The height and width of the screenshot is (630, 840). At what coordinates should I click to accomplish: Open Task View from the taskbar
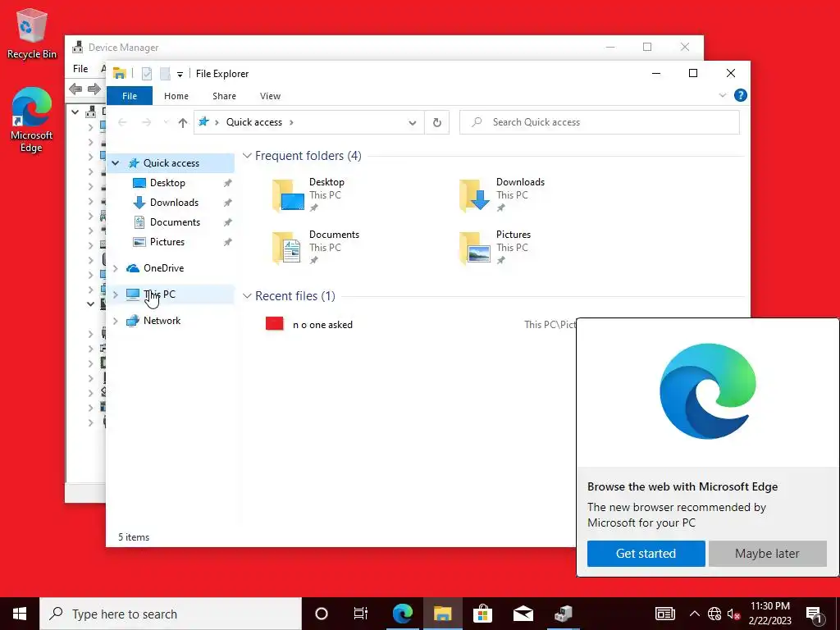click(361, 614)
